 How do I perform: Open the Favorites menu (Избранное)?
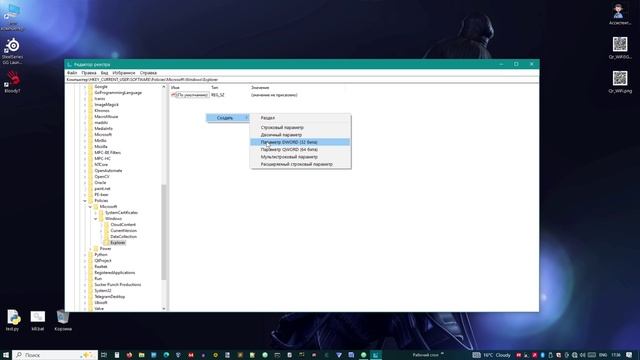(x=124, y=73)
